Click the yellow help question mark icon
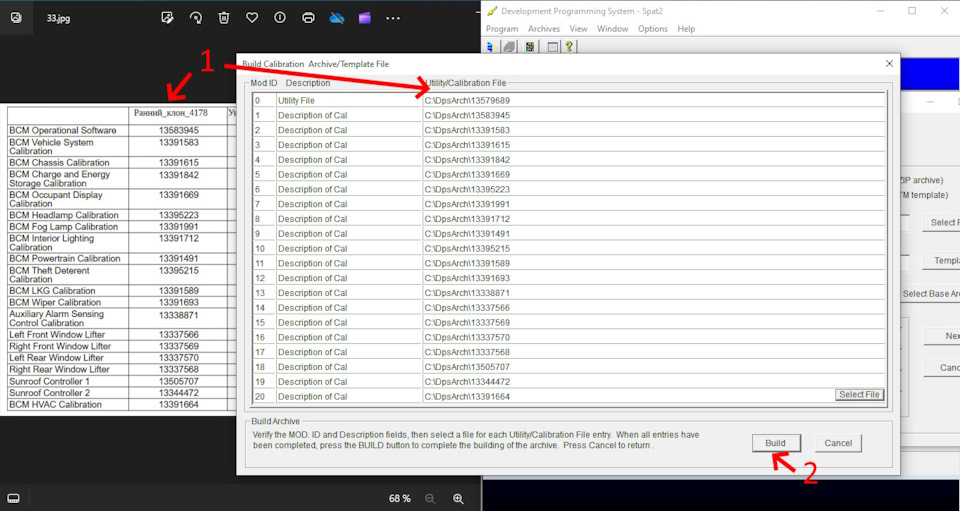The height and width of the screenshot is (511, 960). 569,47
